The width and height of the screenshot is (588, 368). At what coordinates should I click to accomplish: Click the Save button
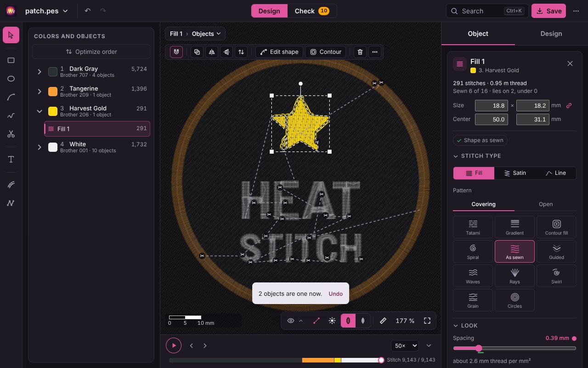(x=548, y=11)
